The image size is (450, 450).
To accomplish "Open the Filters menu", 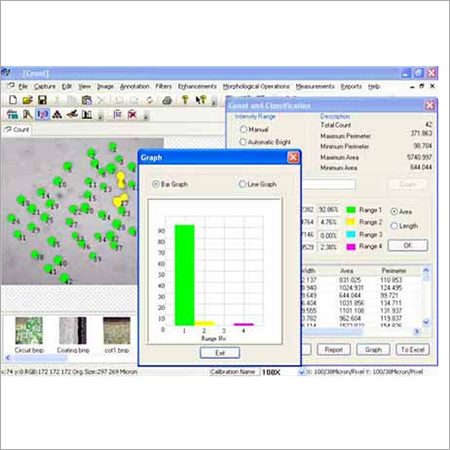I will click(164, 87).
